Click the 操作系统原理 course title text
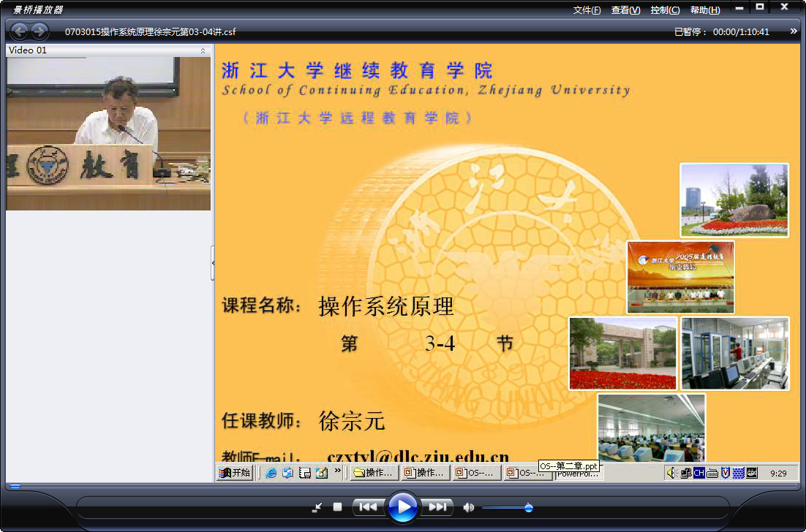This screenshot has width=806, height=532. coord(386,307)
